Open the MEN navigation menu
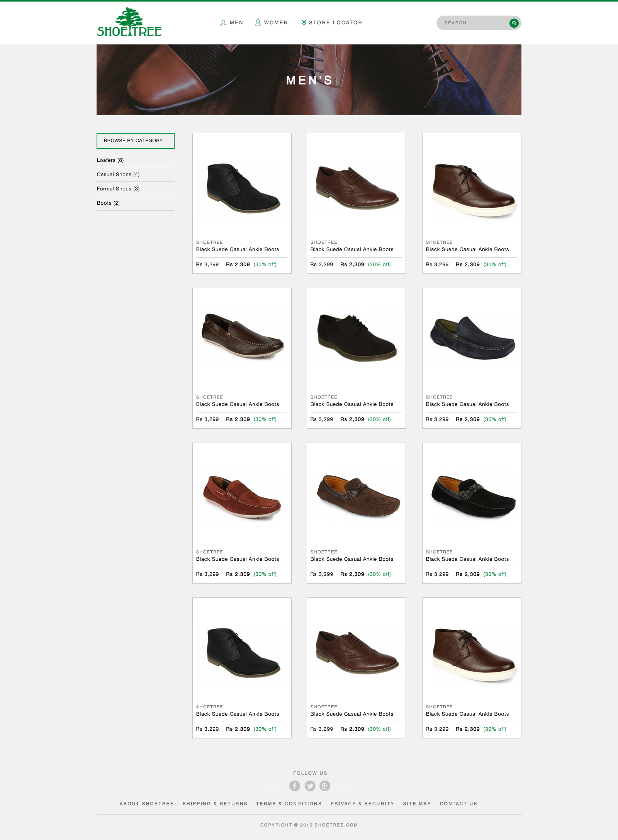 pyautogui.click(x=236, y=23)
